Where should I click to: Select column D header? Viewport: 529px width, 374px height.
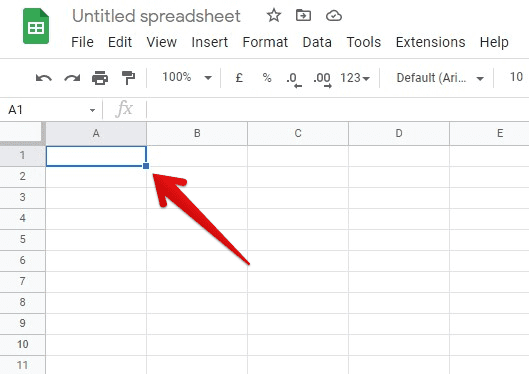(x=399, y=134)
